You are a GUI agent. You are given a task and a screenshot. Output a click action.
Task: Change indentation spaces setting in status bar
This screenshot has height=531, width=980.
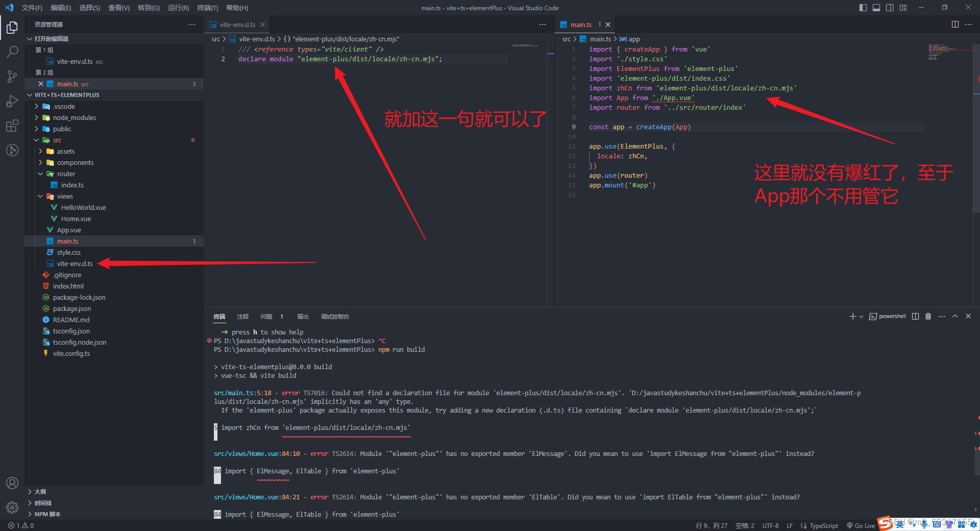tap(745, 525)
